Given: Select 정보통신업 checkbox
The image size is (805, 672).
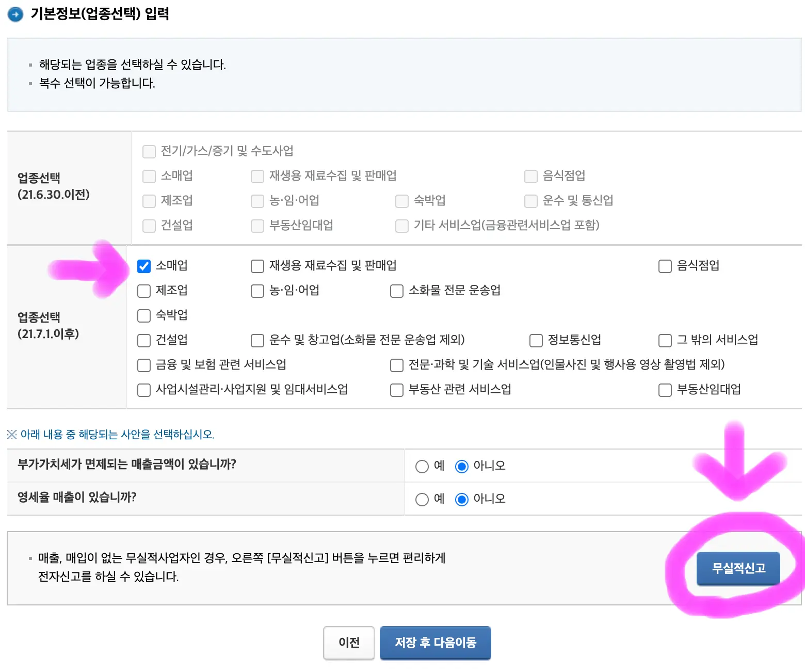Looking at the screenshot, I should [x=536, y=340].
